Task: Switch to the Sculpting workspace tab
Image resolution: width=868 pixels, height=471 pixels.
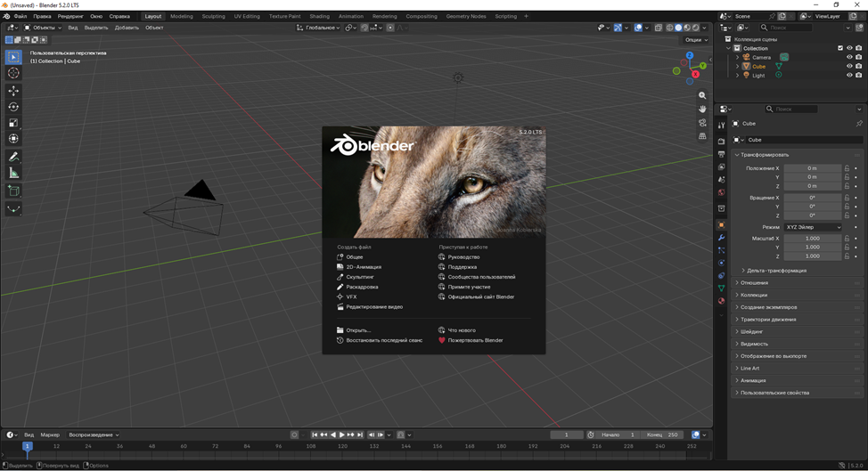Action: [x=214, y=16]
